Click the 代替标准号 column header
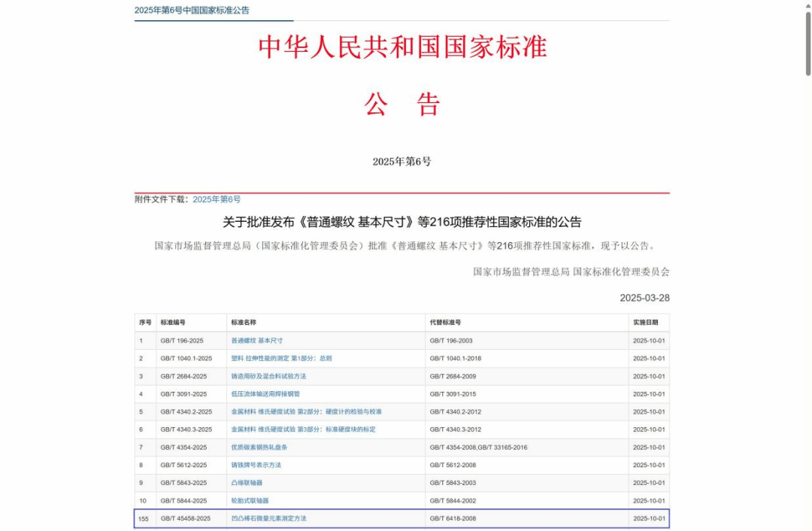 click(445, 323)
